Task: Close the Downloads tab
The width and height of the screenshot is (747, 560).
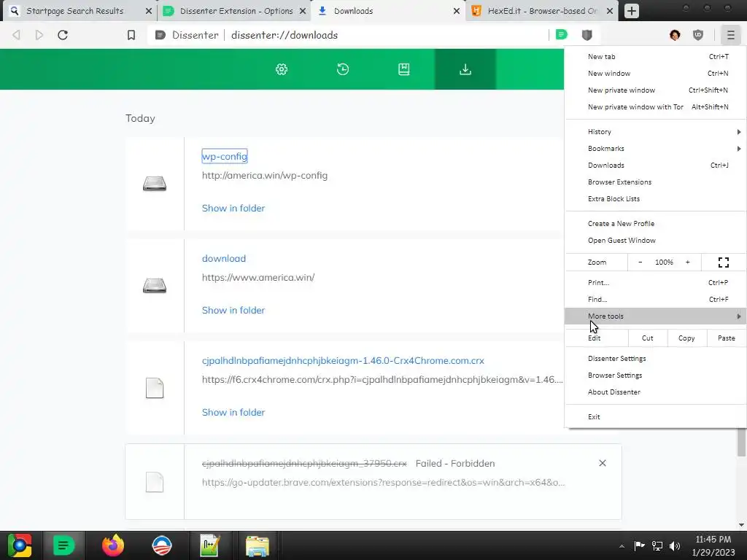Action: [457, 11]
